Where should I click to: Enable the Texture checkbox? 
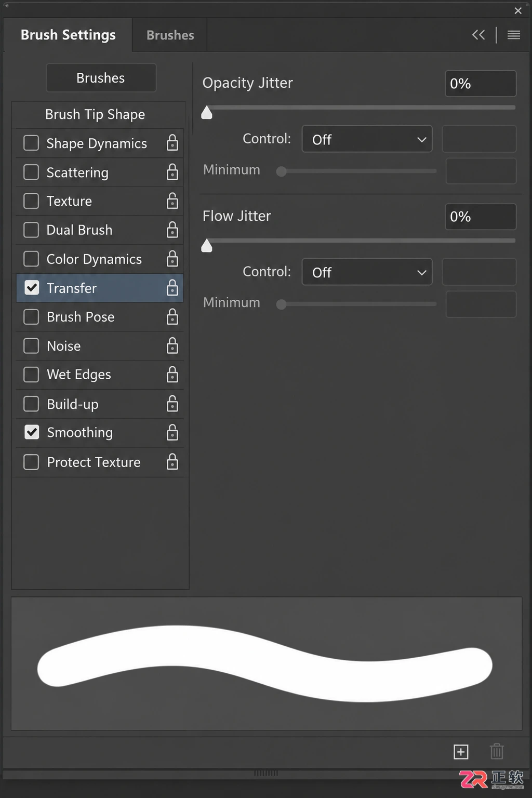pyautogui.click(x=31, y=201)
